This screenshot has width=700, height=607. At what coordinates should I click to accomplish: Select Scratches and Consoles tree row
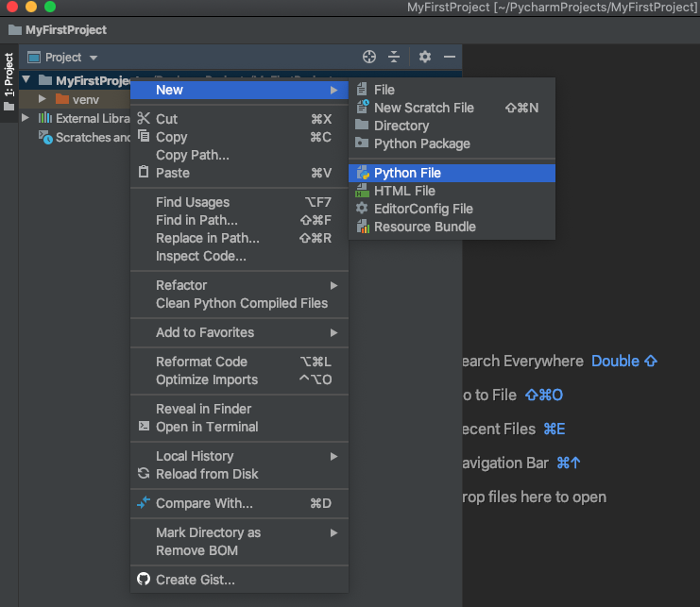[x=75, y=137]
